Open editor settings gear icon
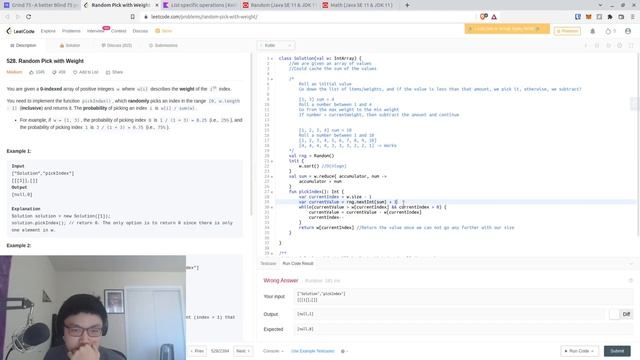 click(x=620, y=45)
